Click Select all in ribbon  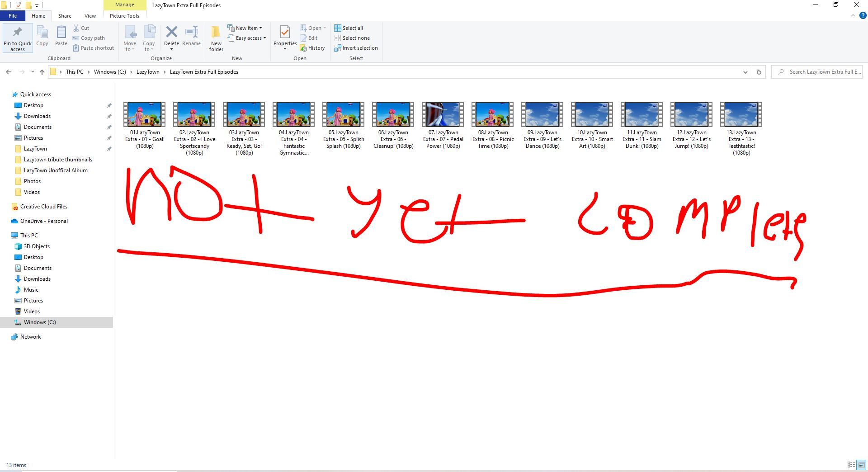pos(349,28)
